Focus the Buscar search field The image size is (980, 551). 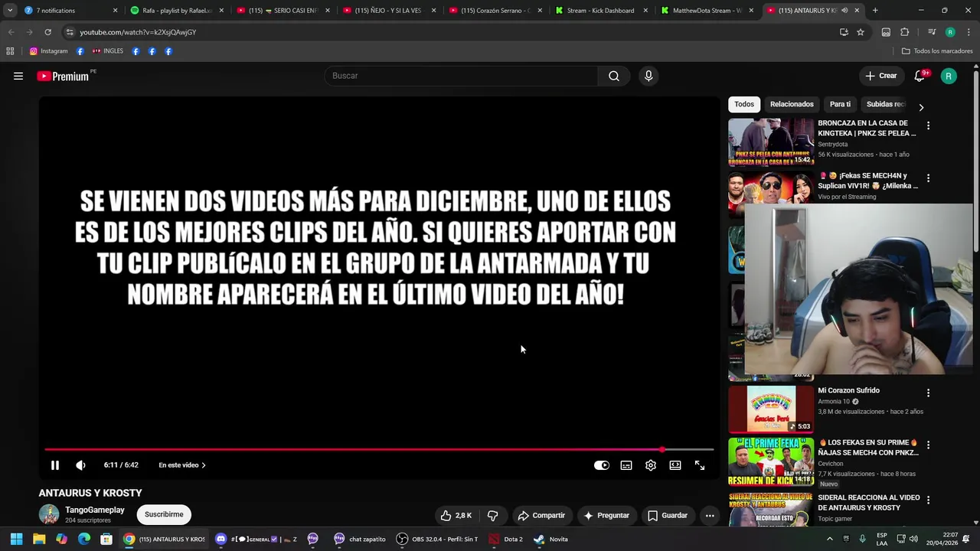pos(461,76)
